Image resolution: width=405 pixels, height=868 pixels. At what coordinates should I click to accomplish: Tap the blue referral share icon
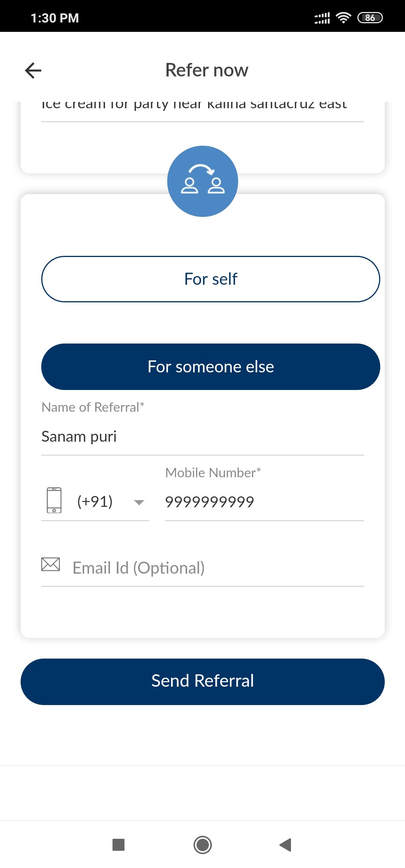click(x=202, y=181)
